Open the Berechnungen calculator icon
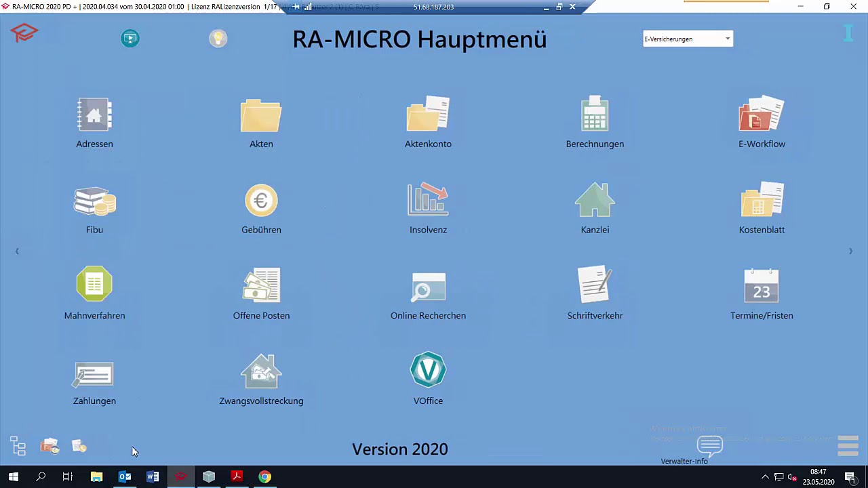The height and width of the screenshot is (488, 868). [x=595, y=114]
